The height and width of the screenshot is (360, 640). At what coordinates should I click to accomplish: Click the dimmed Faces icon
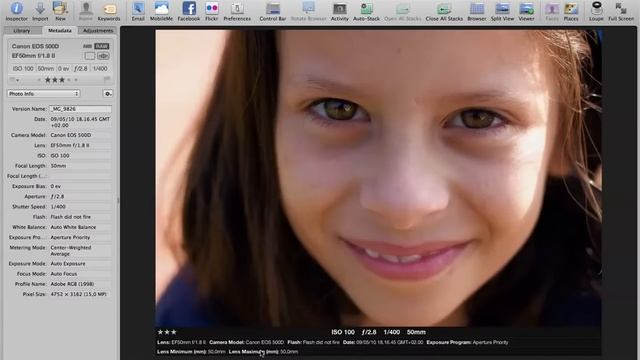pos(552,8)
